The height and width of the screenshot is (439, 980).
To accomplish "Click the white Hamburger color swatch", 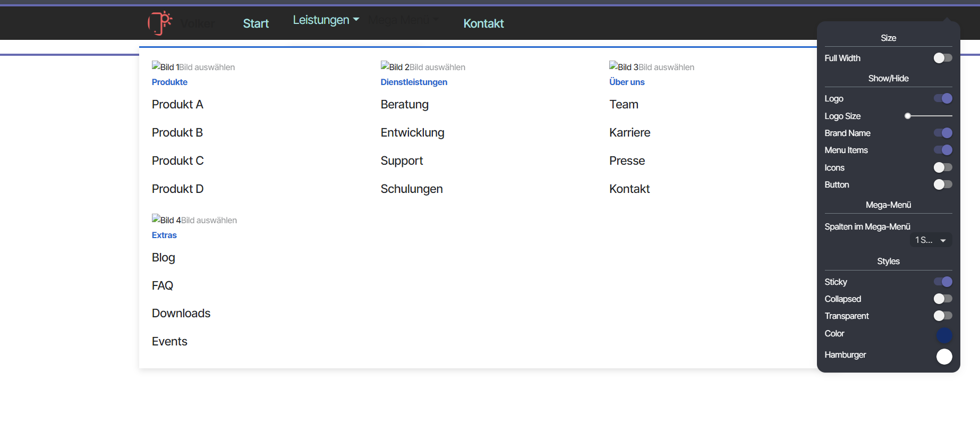I will point(944,356).
